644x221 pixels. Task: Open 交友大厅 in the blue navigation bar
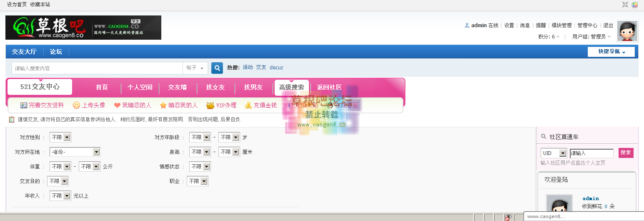tap(24, 52)
